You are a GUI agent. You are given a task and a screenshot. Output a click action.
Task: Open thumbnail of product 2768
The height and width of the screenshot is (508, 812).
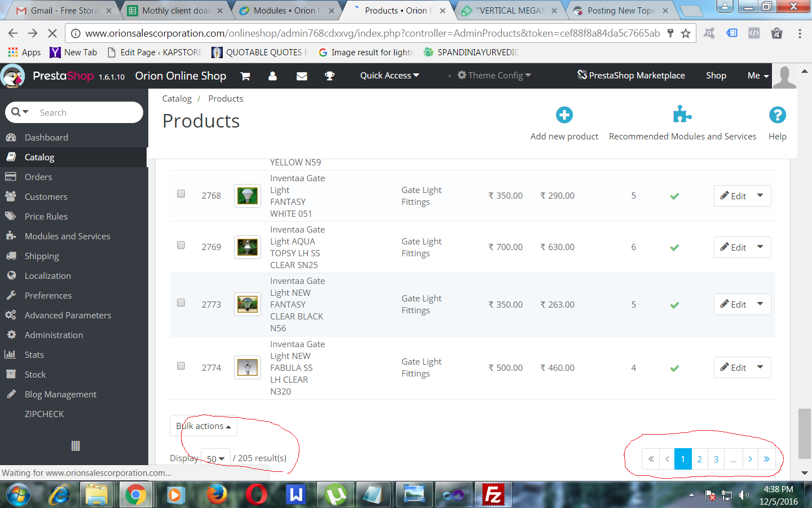pos(248,196)
